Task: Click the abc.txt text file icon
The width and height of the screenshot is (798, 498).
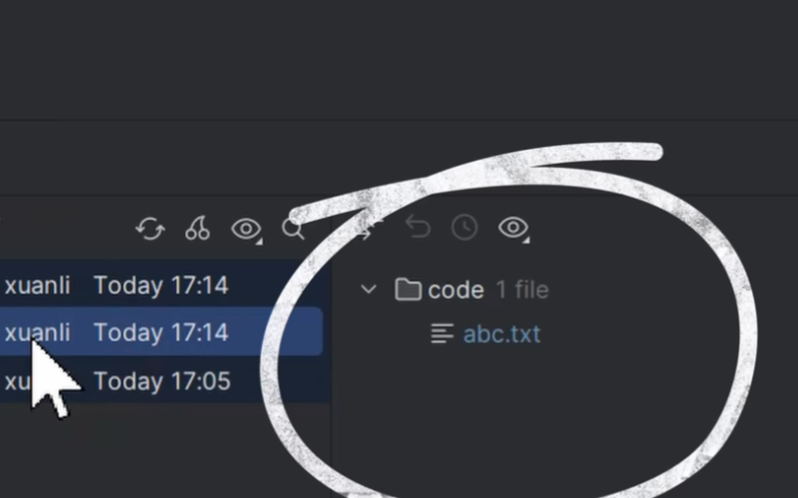Action: (x=442, y=334)
